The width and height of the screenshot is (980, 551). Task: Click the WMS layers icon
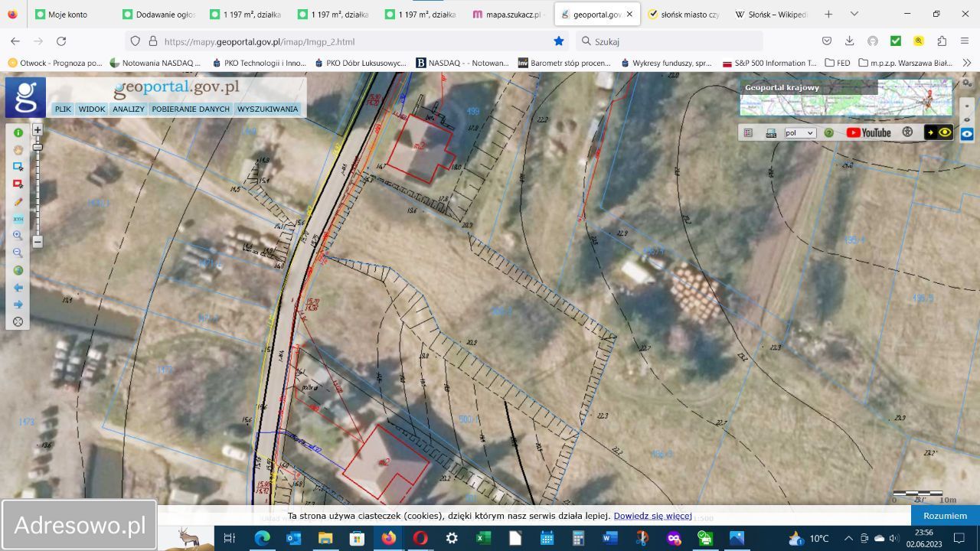pos(771,132)
